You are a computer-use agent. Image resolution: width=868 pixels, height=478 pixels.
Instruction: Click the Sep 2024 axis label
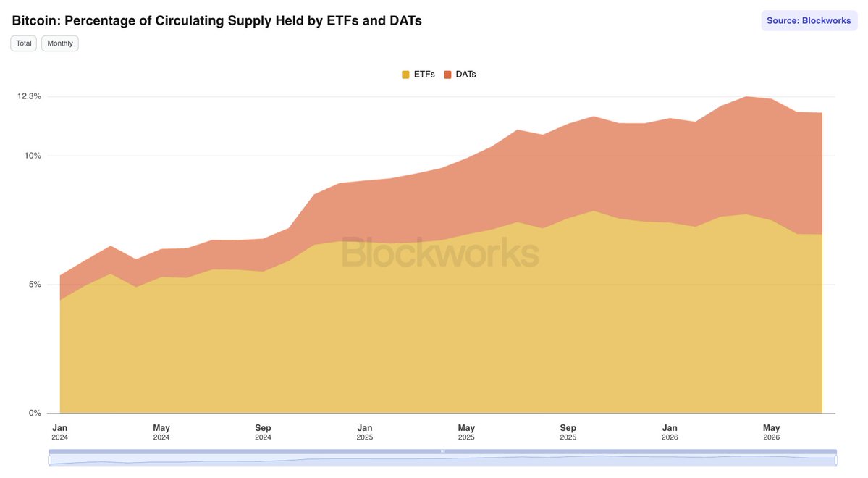pos(263,432)
